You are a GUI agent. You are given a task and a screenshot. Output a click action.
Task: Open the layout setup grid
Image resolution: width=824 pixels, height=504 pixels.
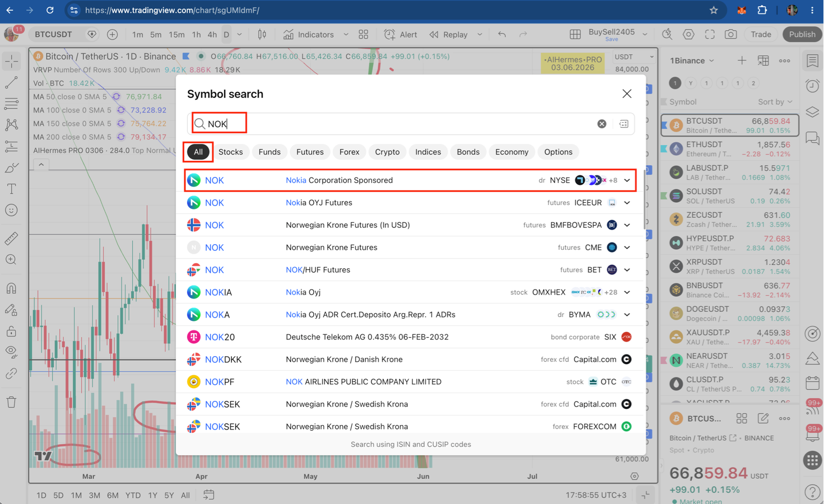(x=575, y=35)
